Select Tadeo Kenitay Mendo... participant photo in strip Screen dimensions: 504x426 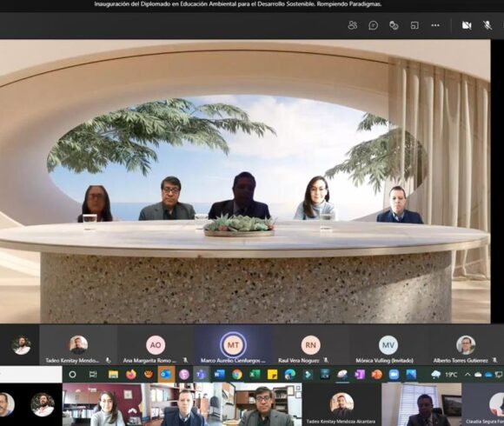78,345
